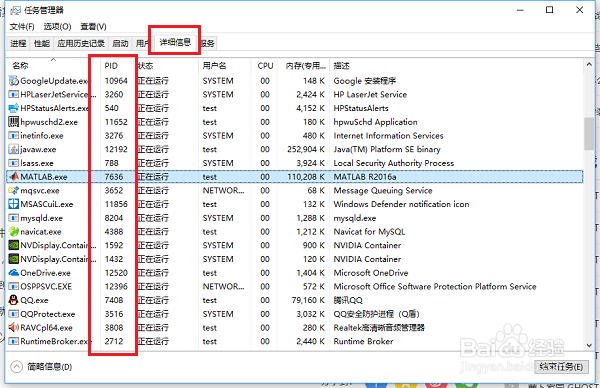
Task: Click the scrollbar up arrow
Action: point(589,65)
